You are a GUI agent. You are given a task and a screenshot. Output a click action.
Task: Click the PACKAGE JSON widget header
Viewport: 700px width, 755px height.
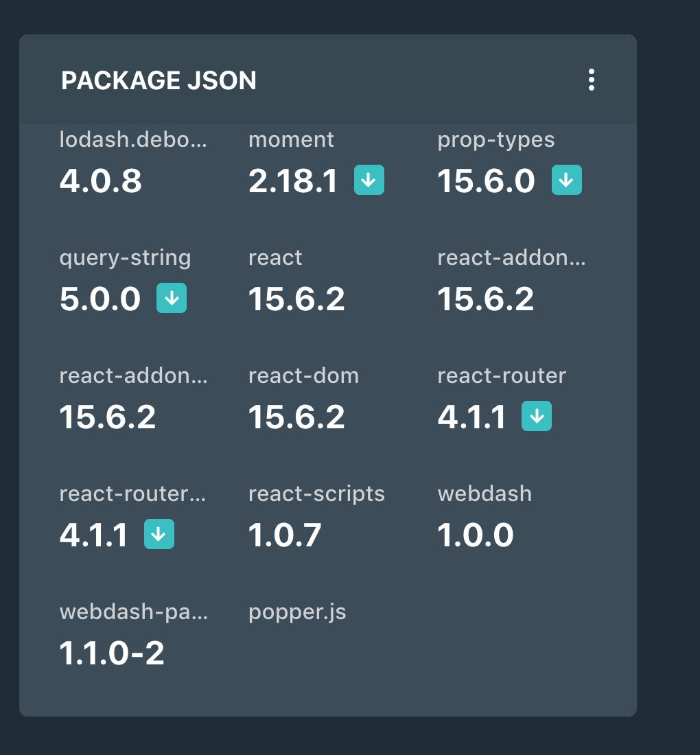[x=159, y=80]
